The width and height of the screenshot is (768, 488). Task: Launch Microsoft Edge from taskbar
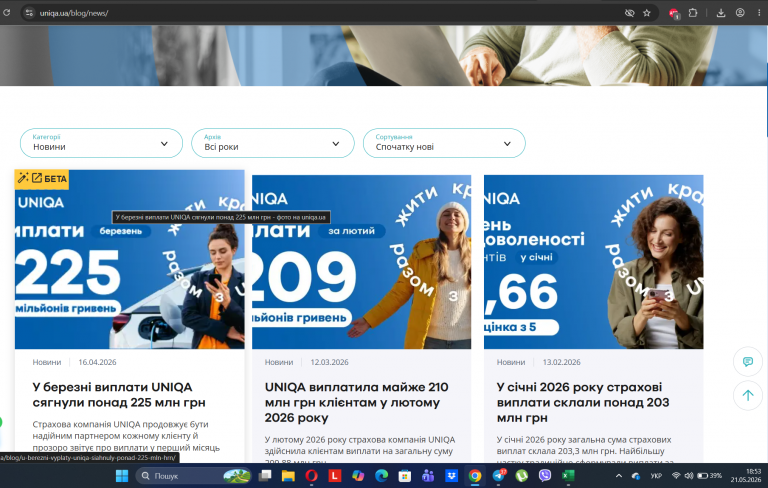[x=382, y=476]
